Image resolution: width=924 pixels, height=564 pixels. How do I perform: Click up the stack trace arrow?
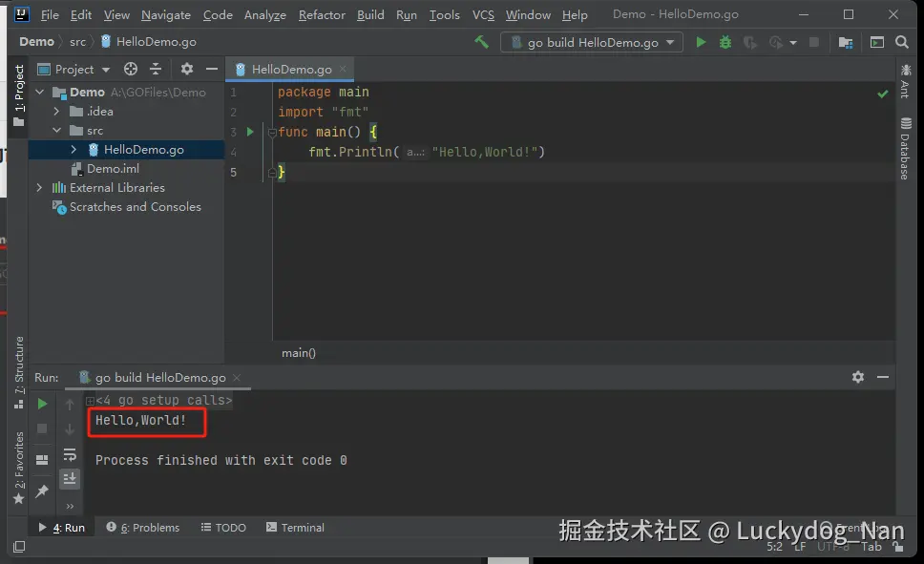tap(70, 405)
